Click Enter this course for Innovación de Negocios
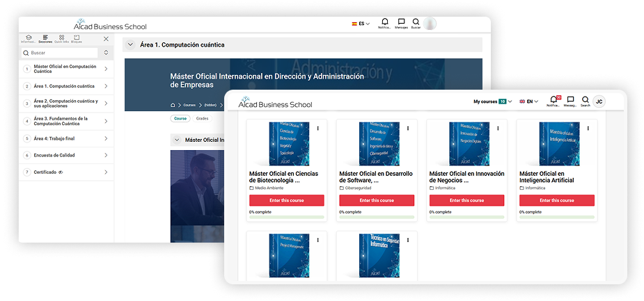Screen dimensions: 644x301 point(466,200)
